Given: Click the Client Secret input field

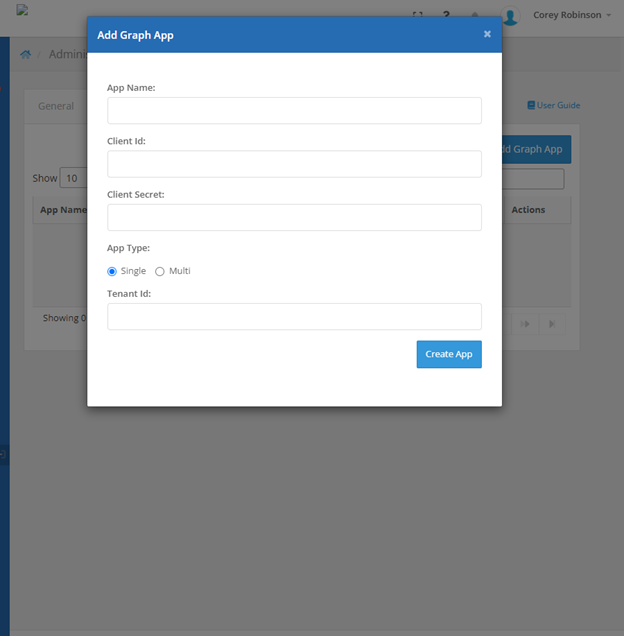Looking at the screenshot, I should 294,217.
